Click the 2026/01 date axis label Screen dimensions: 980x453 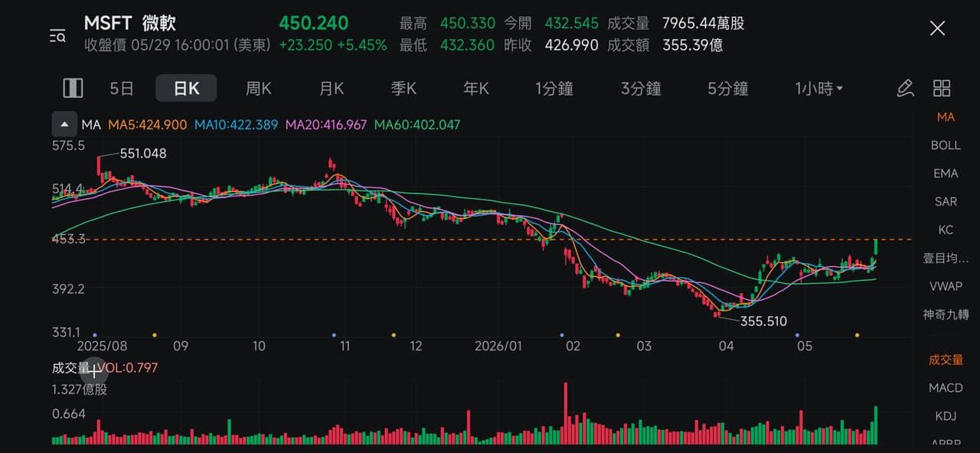pos(498,346)
